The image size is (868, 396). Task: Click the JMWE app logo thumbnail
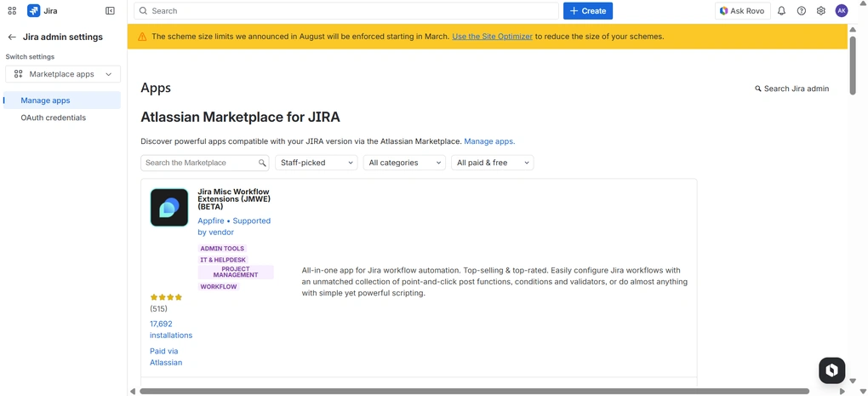pos(169,207)
